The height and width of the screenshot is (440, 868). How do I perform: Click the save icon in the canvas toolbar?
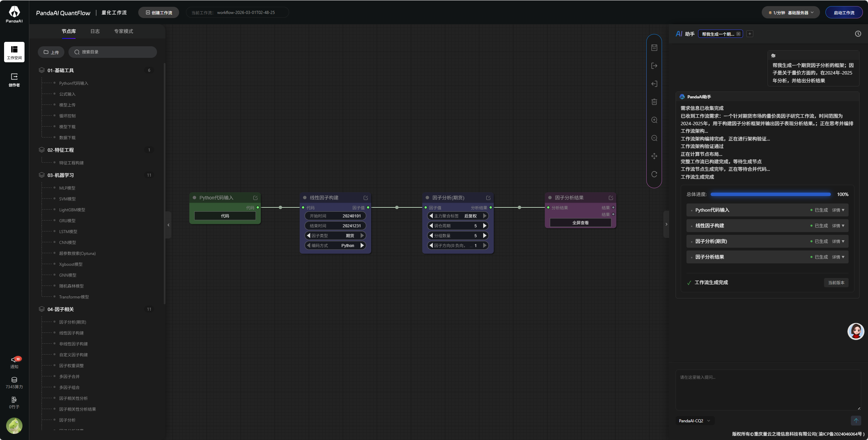(x=654, y=48)
